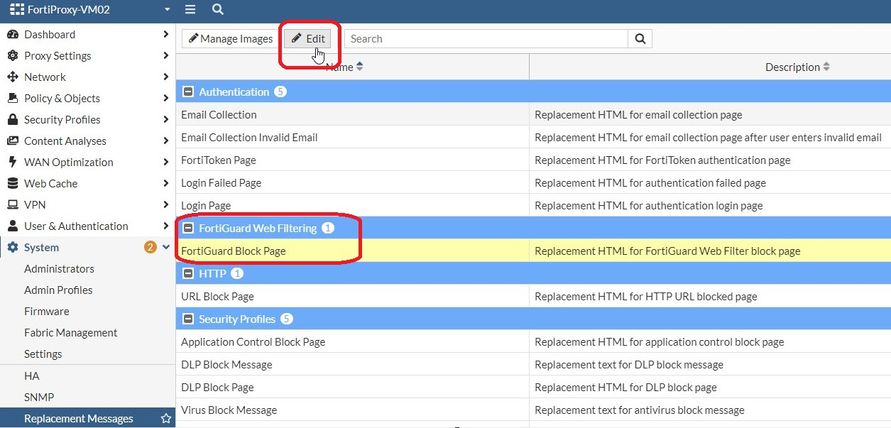Expand the User & Authentication chevron

pyautogui.click(x=165, y=226)
